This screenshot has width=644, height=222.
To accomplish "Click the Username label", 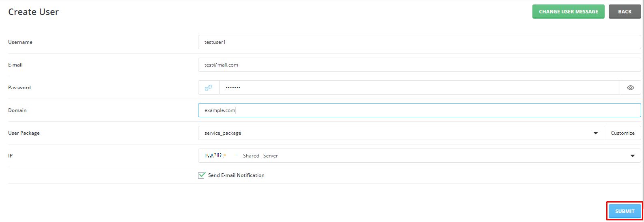I will pos(20,42).
